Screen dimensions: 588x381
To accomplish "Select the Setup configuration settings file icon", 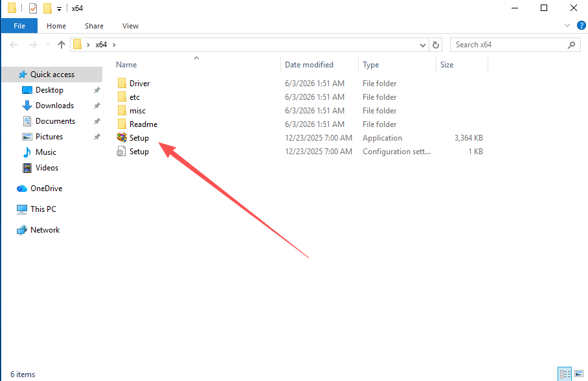I will [x=122, y=151].
